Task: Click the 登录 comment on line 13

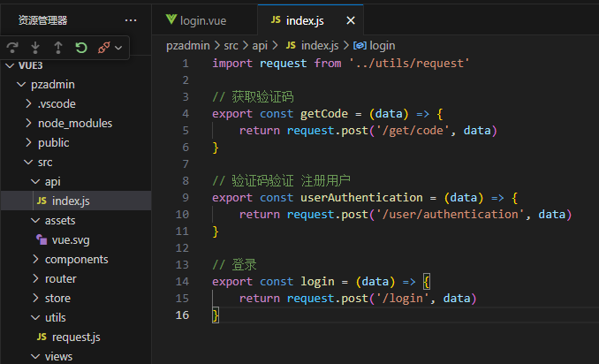Action: pos(234,265)
